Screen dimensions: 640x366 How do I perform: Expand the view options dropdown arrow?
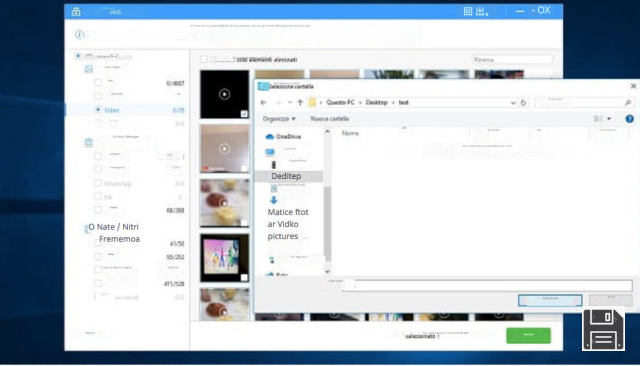coord(609,119)
